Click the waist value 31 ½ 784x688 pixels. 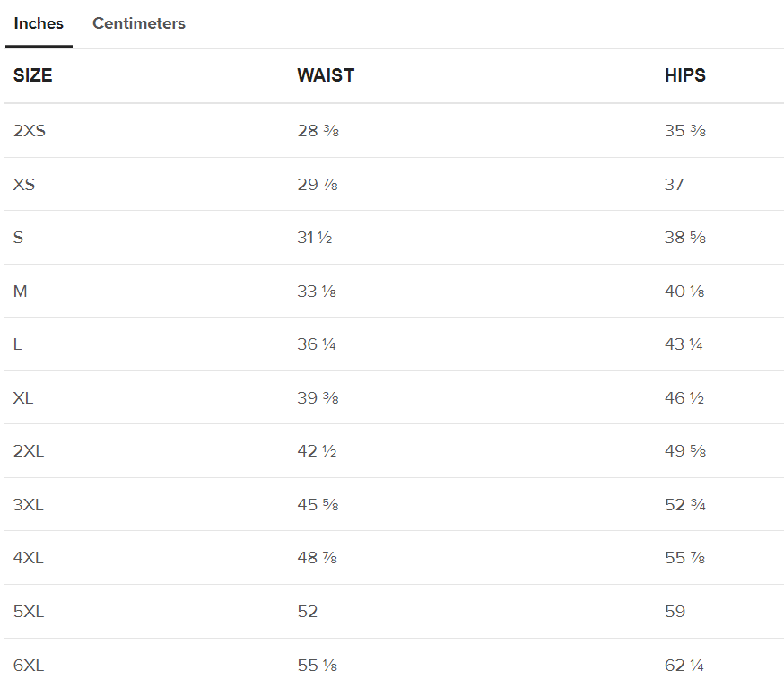(x=315, y=238)
